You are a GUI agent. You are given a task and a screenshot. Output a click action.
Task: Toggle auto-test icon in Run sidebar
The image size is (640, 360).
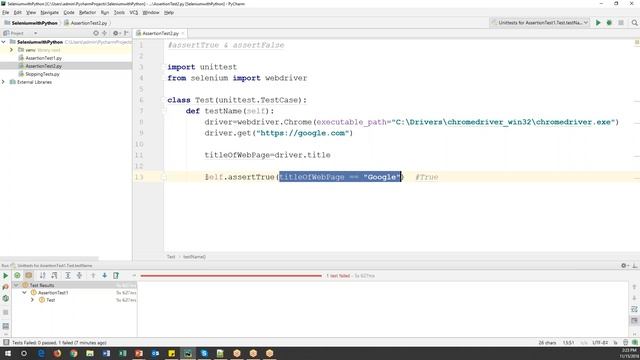coord(5,298)
